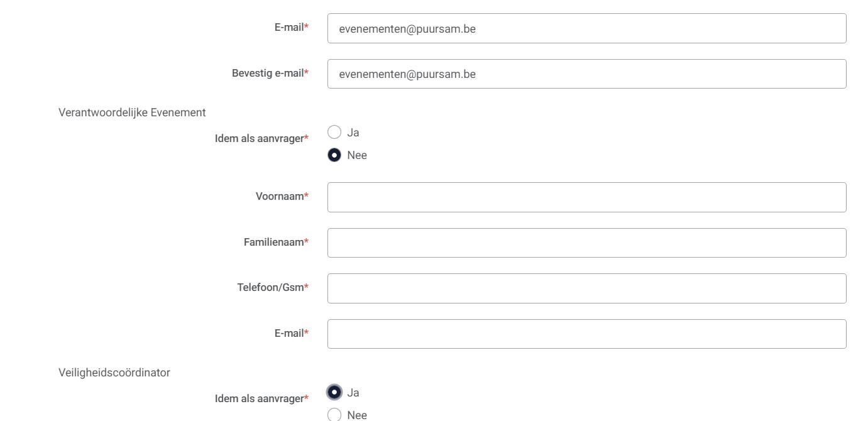Click the Familienaam field label
Image resolution: width=868 pixels, height=421 pixels.
coord(274,242)
